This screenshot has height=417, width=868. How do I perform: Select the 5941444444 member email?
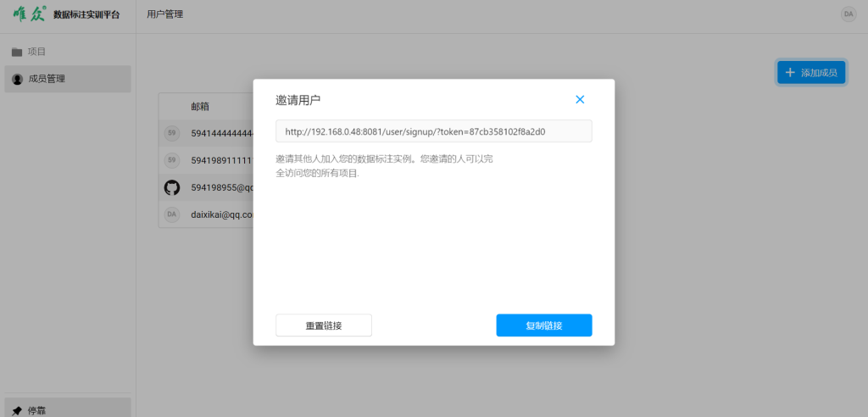pyautogui.click(x=221, y=133)
